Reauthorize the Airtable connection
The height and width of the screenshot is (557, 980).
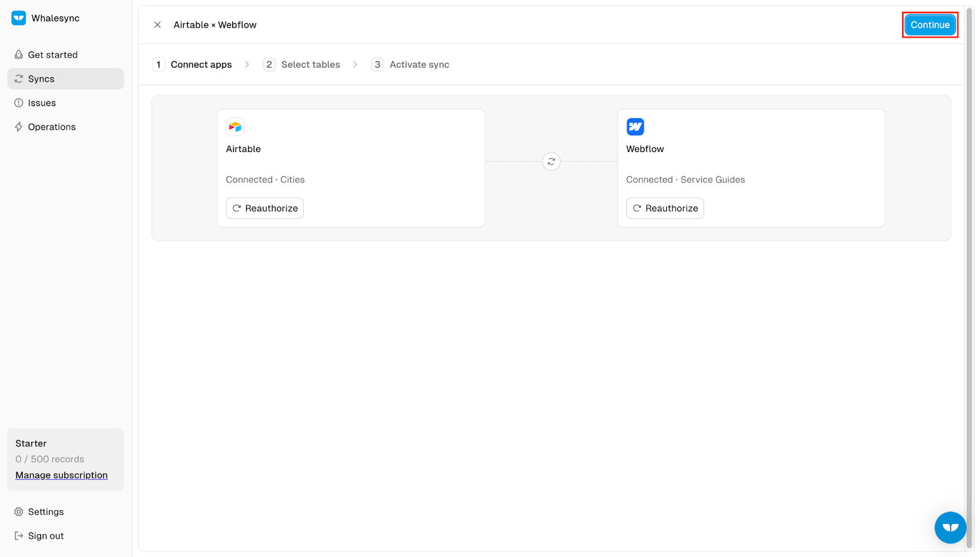click(265, 208)
